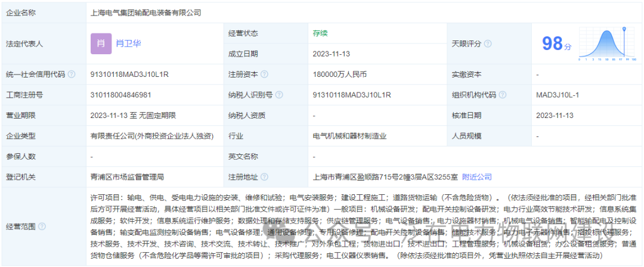Click help icon beside 天眼评分
The height and width of the screenshot is (267, 644).
pos(488,44)
